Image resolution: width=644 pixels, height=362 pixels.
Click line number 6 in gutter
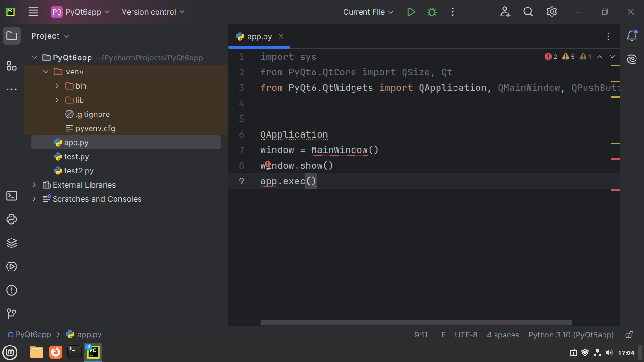[x=242, y=134]
